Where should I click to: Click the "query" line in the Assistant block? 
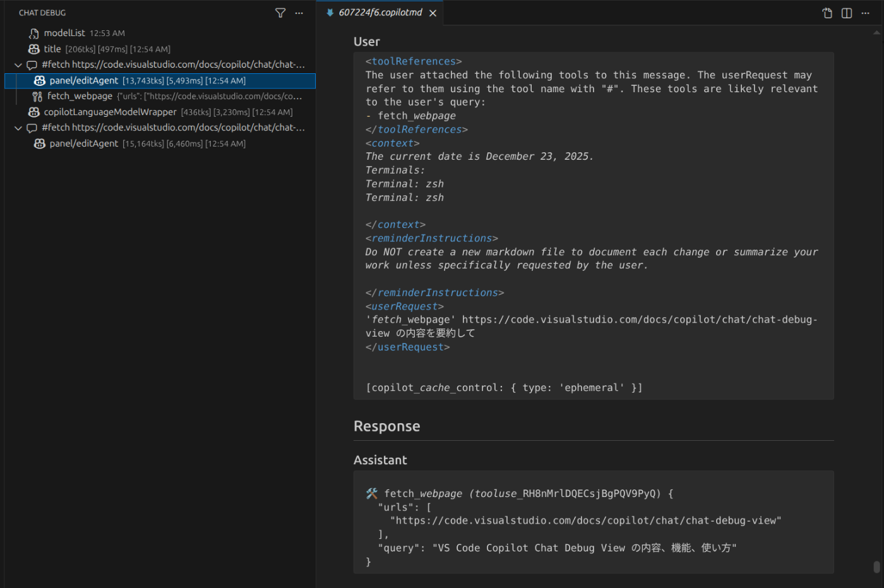pos(557,548)
